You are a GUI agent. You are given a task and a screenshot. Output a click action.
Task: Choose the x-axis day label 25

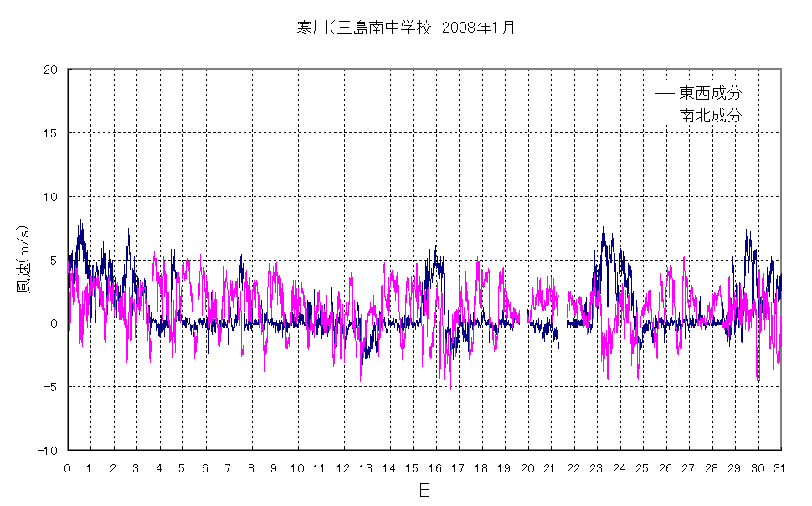642,468
